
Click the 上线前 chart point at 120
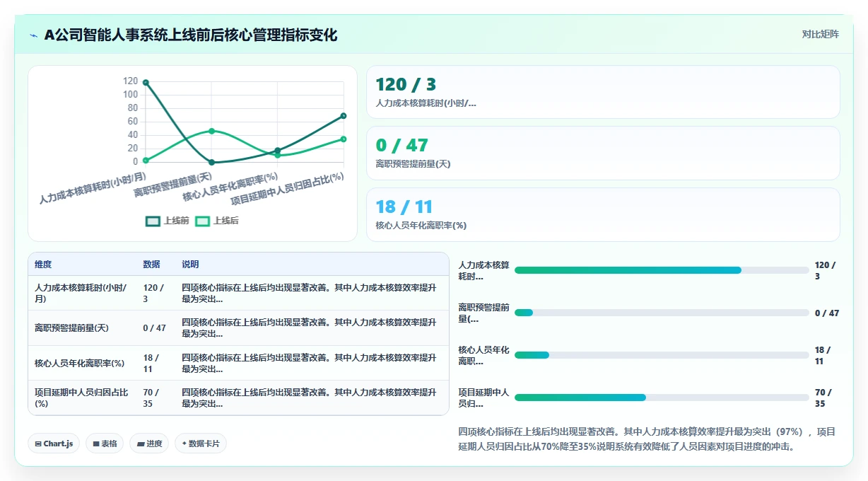click(146, 83)
